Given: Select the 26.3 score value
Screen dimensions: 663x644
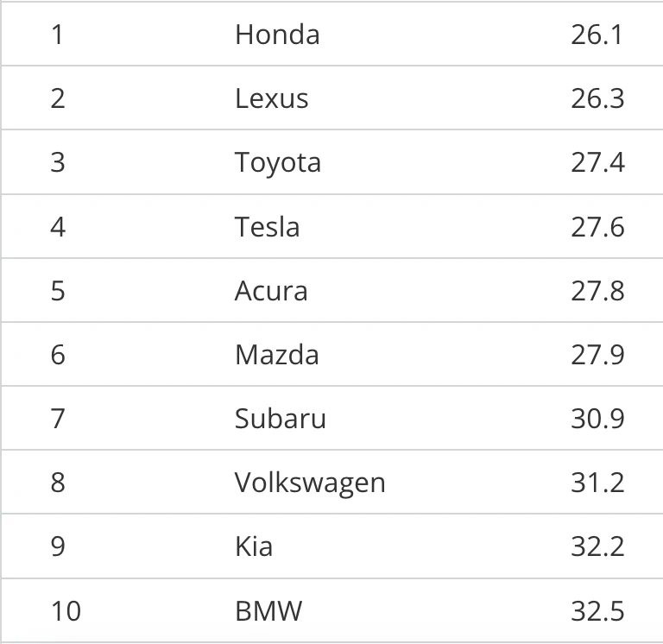Looking at the screenshot, I should 597,98.
